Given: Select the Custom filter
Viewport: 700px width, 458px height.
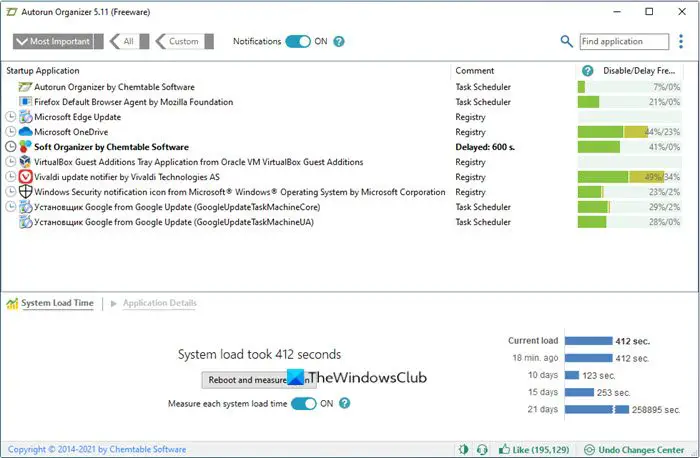Looking at the screenshot, I should pos(184,42).
